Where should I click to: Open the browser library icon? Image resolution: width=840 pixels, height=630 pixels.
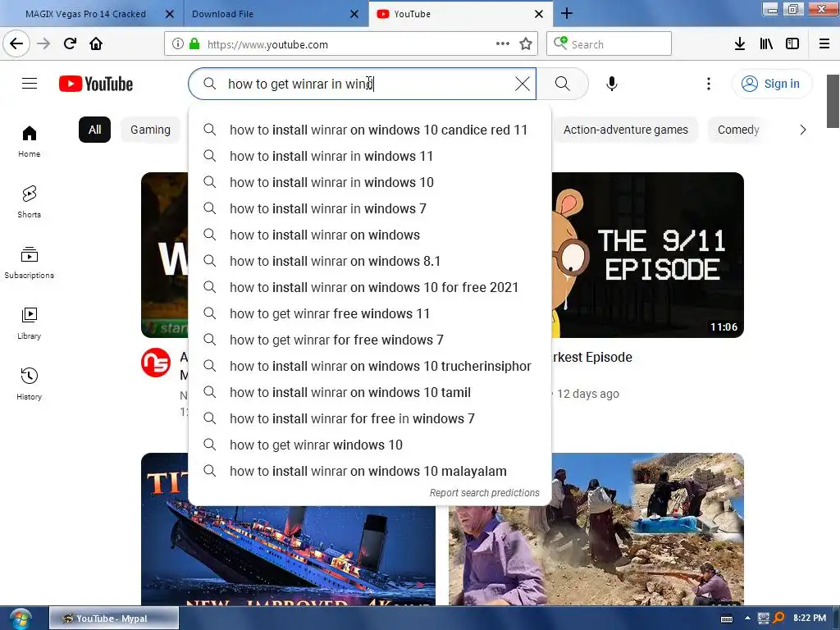pos(767,44)
